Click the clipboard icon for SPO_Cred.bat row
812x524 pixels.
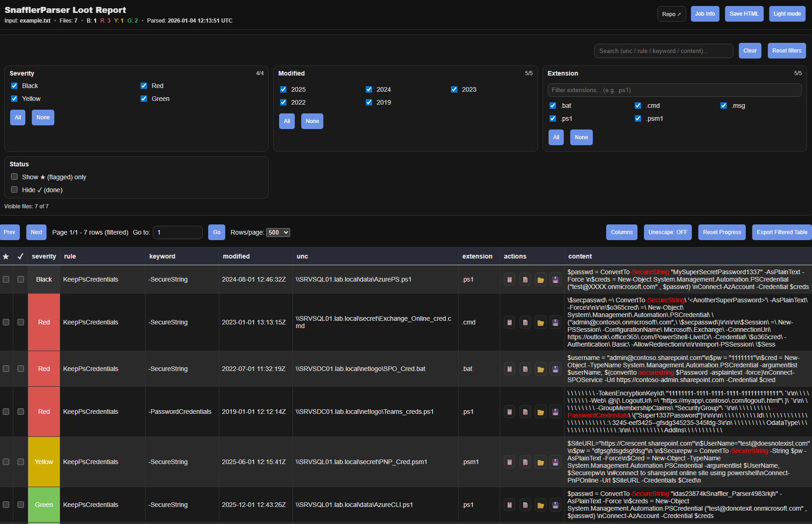click(509, 369)
